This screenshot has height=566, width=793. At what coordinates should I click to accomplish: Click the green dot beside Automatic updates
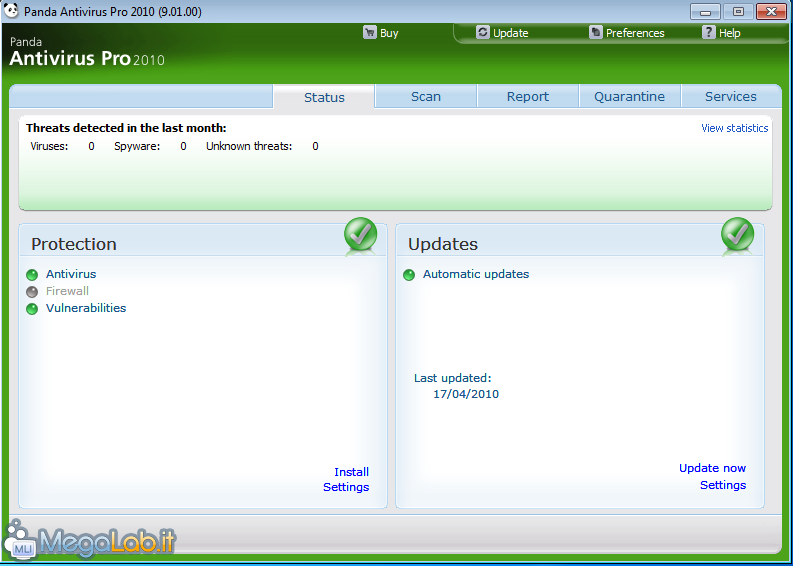409,275
